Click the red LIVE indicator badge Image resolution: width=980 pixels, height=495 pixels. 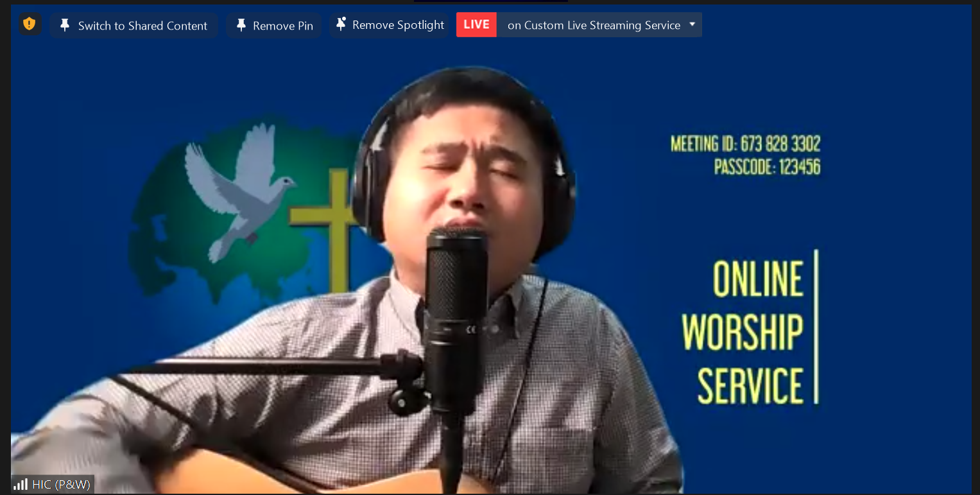[476, 24]
